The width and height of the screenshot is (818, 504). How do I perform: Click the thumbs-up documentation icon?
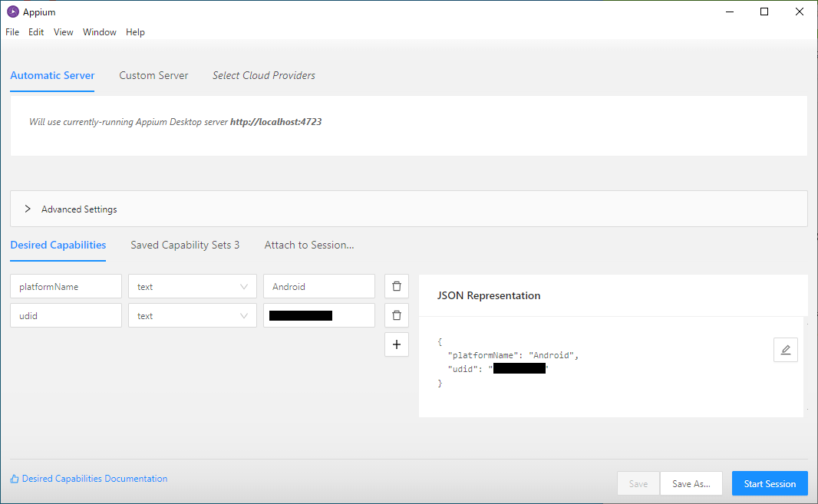15,479
